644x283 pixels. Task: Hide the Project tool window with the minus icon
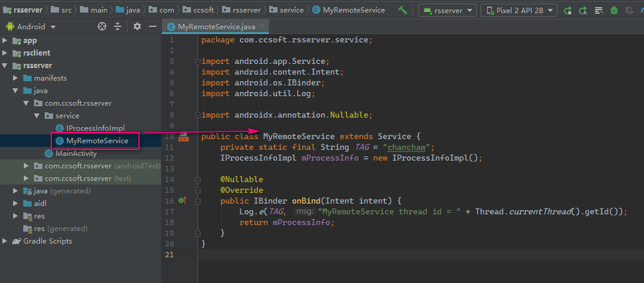point(152,26)
